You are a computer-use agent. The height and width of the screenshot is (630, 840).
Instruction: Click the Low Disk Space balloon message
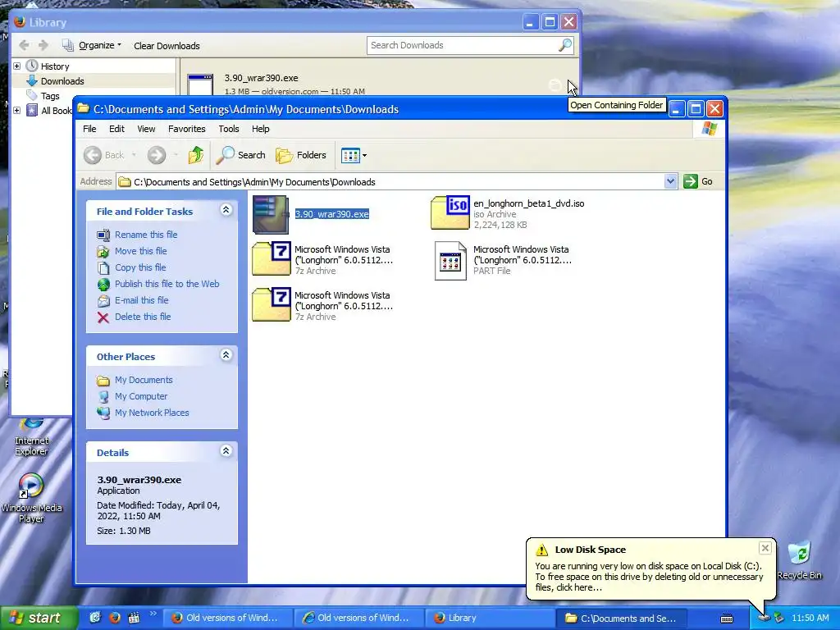[x=649, y=577]
